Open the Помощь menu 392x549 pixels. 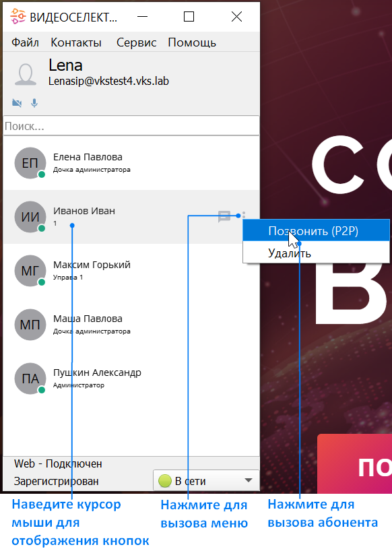pos(192,42)
